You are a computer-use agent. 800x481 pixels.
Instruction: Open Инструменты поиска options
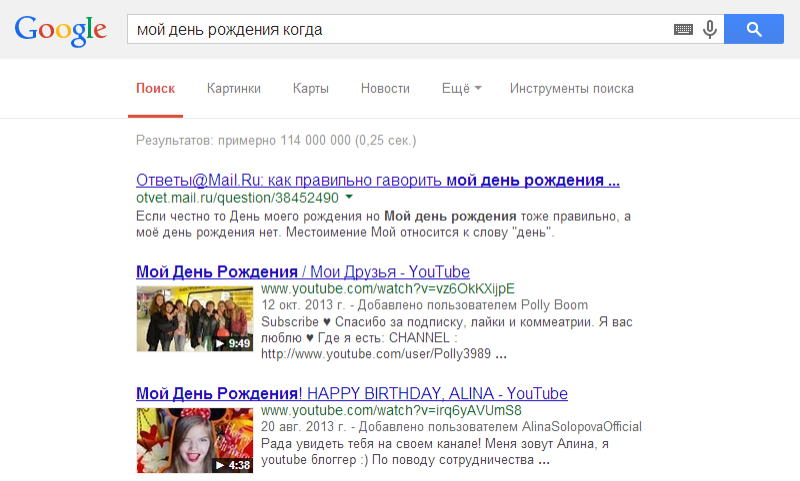pos(571,89)
